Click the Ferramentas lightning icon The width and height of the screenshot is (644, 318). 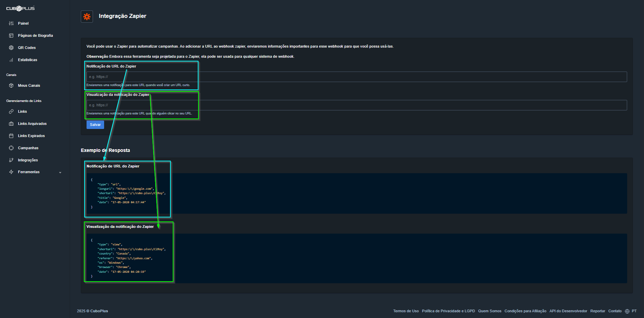pyautogui.click(x=11, y=172)
